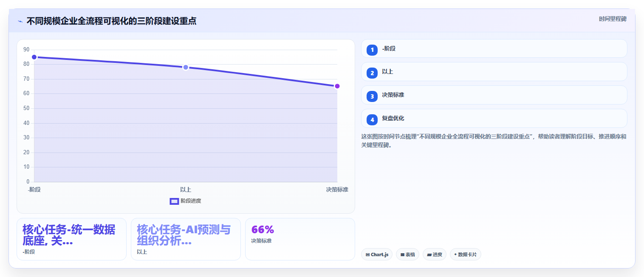The height and width of the screenshot is (277, 644).
Task: Open the 复盘优化 milestone row
Action: (x=494, y=119)
